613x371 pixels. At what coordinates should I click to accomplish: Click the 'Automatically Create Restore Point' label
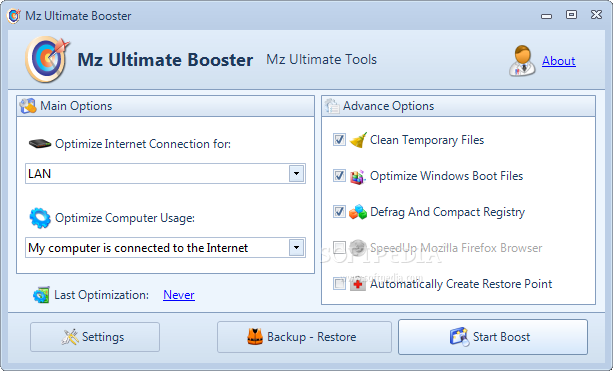tap(461, 284)
